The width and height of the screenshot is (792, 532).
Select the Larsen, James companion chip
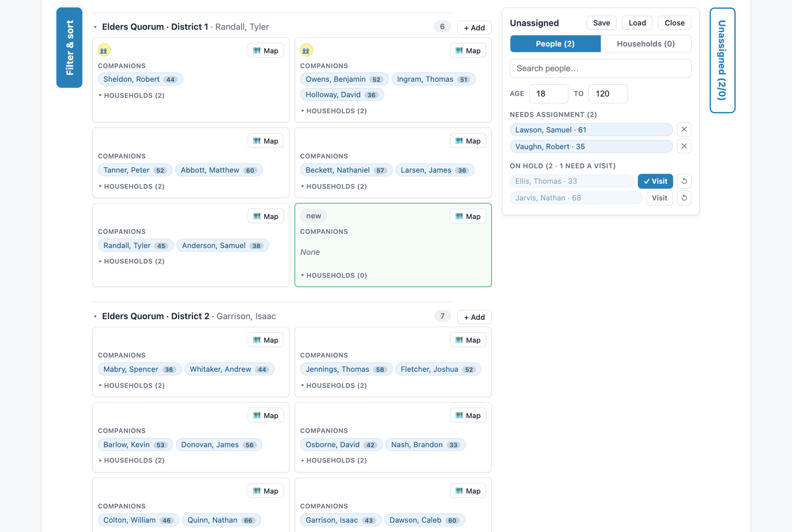click(435, 170)
